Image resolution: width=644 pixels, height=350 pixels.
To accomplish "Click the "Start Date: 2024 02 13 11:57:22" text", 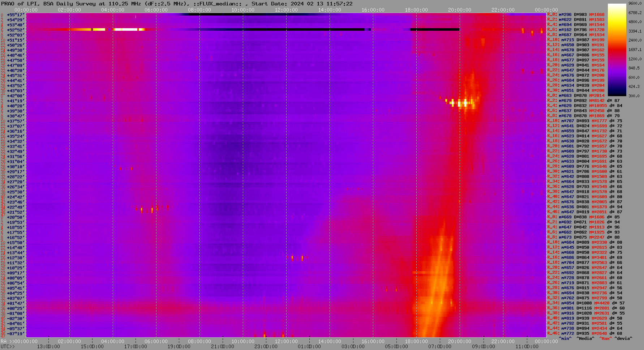I will [302, 4].
